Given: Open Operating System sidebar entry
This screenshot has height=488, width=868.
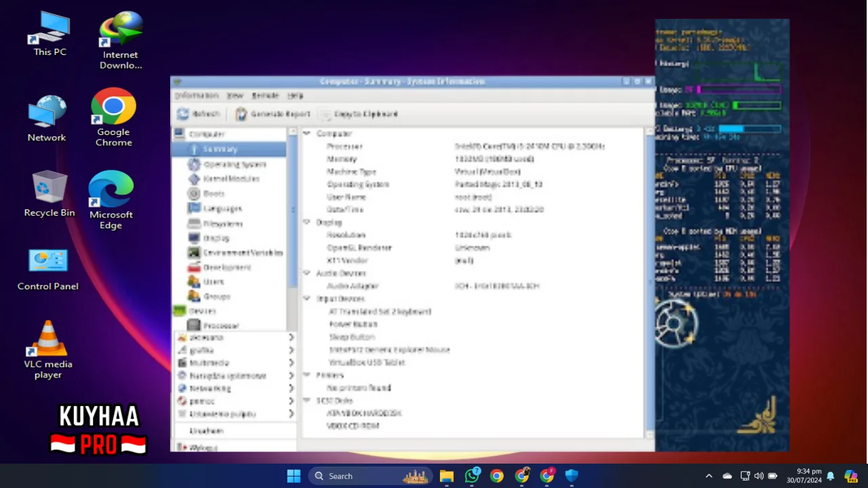Looking at the screenshot, I should click(227, 164).
